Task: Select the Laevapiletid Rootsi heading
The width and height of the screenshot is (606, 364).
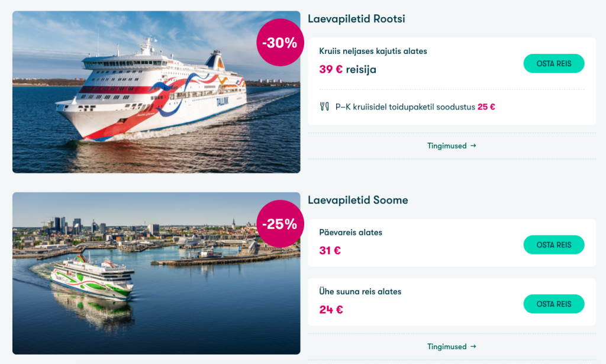Action: pos(356,19)
